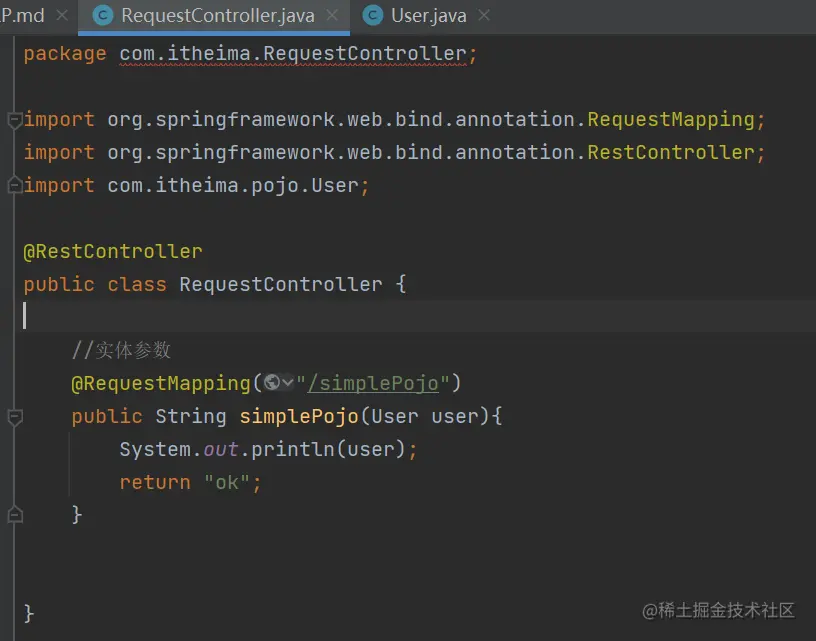Click the class icon on RequestController.java tab

coord(103,16)
